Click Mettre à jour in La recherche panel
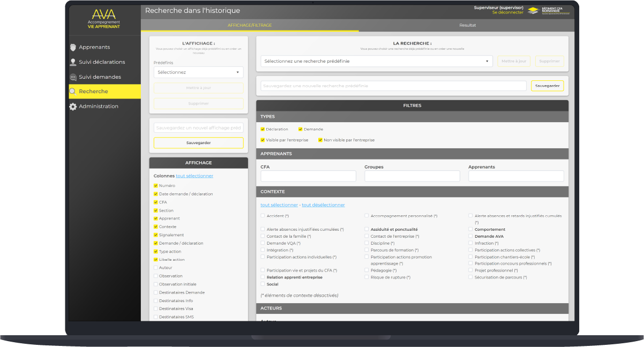 (514, 61)
